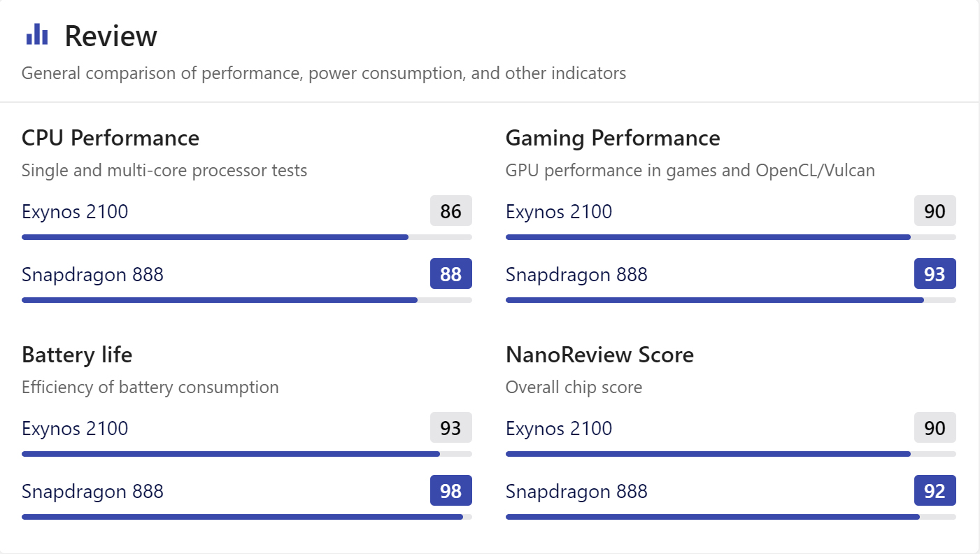Open Exynos 2100 link under CPU Performance

click(75, 211)
